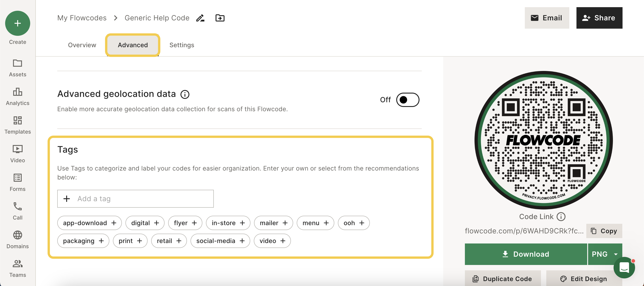Click the Flowcode QR code preview
644x286 pixels.
click(x=544, y=140)
